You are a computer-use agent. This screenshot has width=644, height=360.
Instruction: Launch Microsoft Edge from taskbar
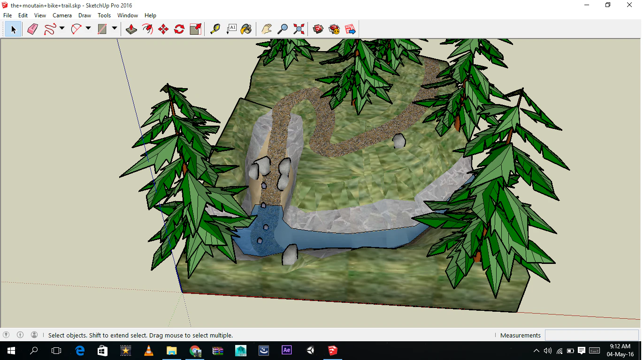pyautogui.click(x=80, y=350)
